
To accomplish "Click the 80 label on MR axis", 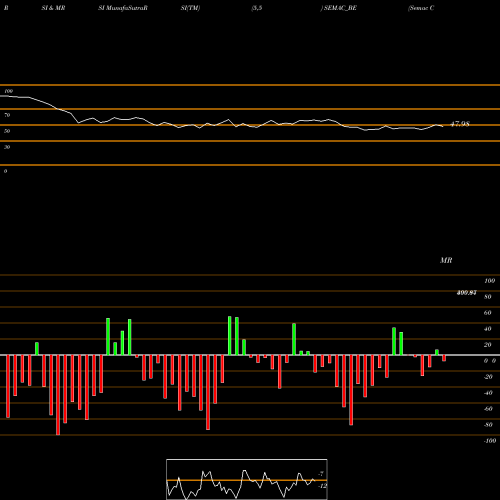I will point(488,297).
